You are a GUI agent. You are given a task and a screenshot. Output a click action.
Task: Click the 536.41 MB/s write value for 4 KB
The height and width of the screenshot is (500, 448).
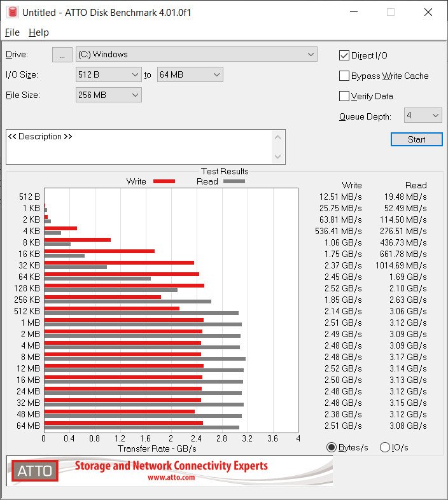[339, 231]
